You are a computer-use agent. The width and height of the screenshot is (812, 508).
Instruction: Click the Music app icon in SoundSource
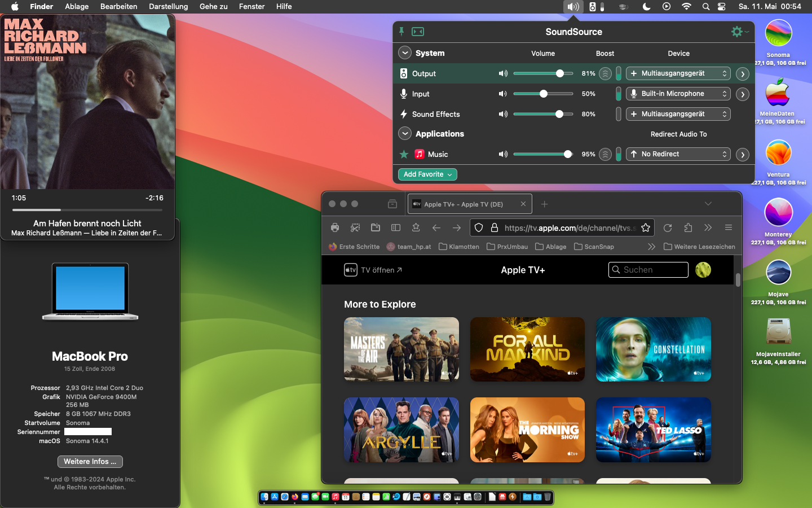420,154
